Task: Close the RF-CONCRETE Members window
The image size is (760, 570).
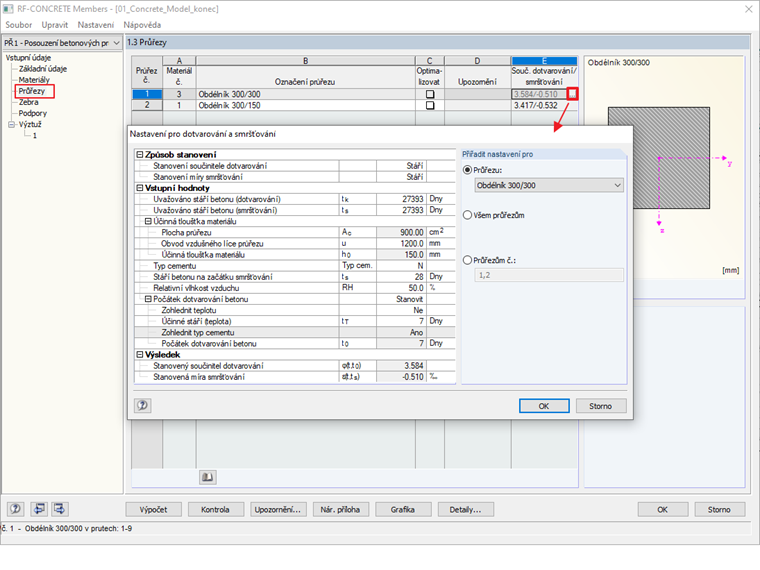Action: click(x=748, y=9)
